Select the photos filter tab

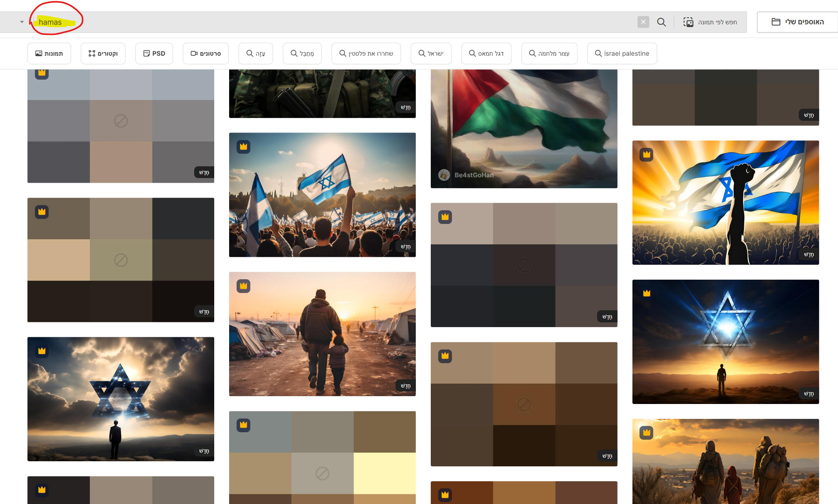(49, 53)
